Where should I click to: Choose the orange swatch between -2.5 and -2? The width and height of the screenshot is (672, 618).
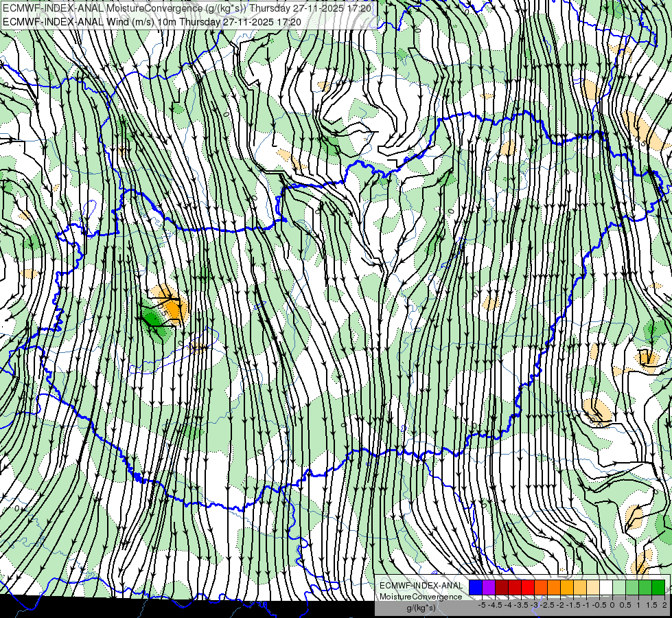coord(554,587)
